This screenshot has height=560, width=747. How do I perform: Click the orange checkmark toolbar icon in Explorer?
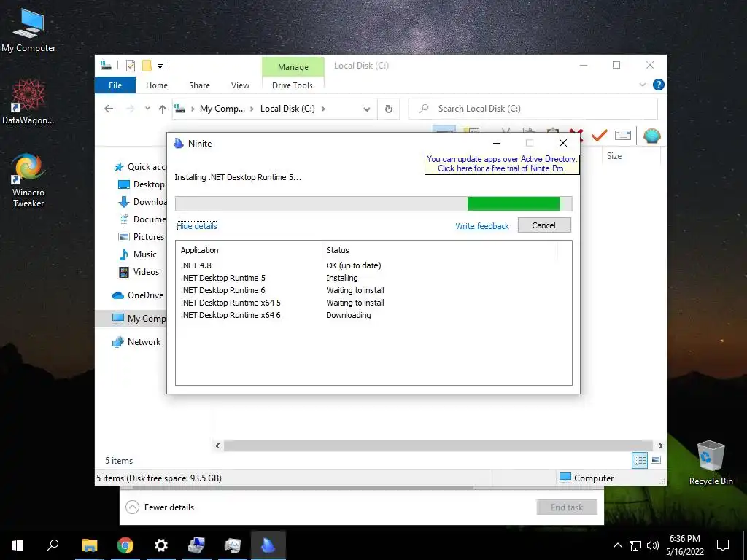click(x=599, y=136)
